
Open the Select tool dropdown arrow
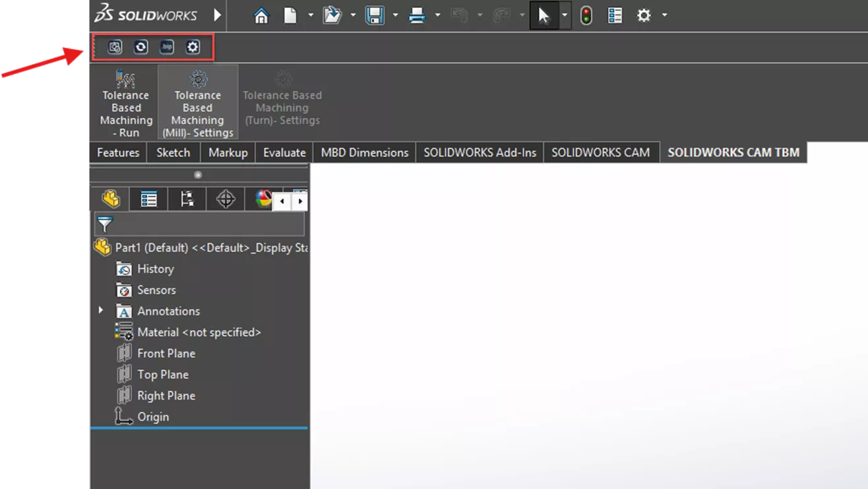tap(565, 15)
